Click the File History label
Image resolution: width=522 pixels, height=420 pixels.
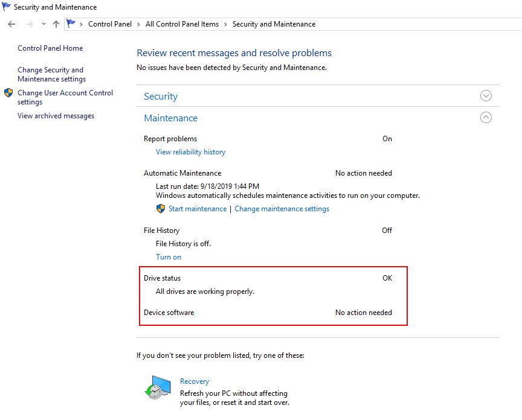(161, 231)
